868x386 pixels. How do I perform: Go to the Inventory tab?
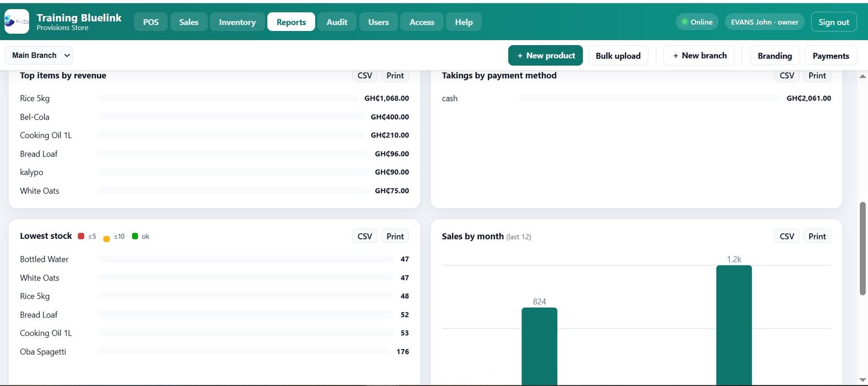tap(237, 22)
